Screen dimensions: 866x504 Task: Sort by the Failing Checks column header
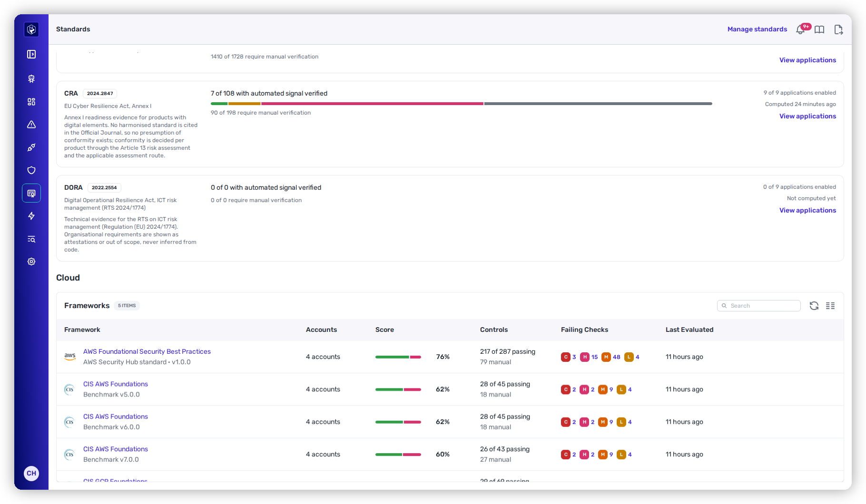pos(584,330)
